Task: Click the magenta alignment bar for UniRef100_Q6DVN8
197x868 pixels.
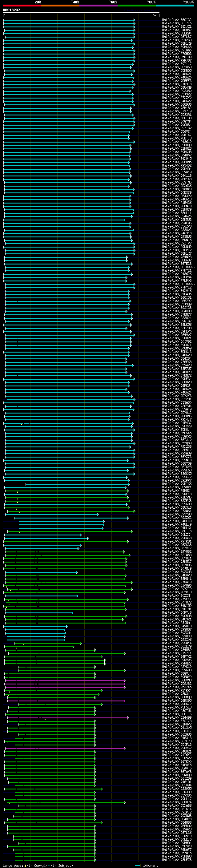Action: click(x=65, y=681)
